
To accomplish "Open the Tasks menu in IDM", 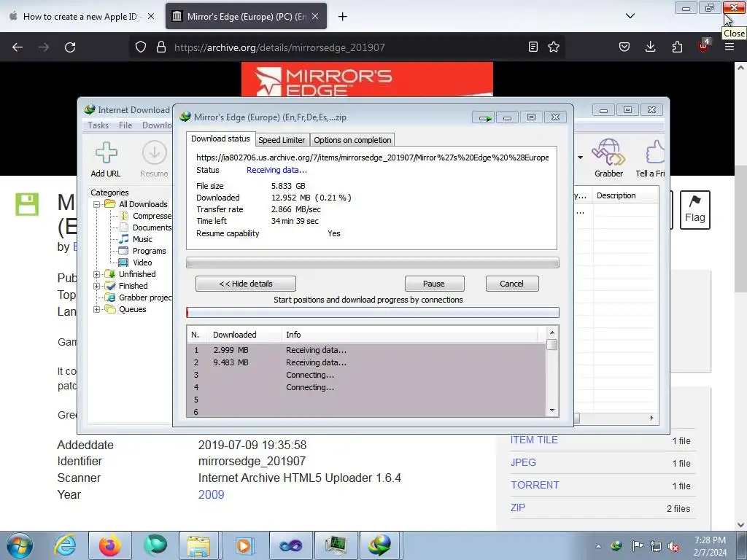I will (98, 125).
